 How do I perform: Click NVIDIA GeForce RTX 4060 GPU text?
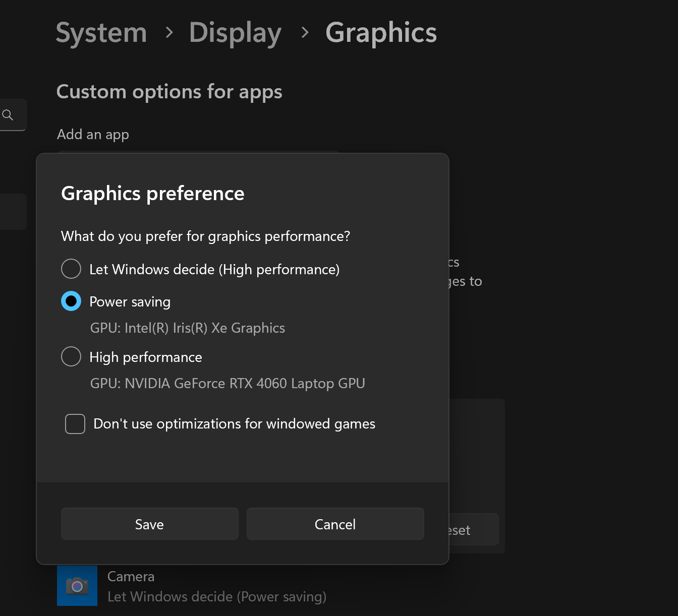pos(227,384)
